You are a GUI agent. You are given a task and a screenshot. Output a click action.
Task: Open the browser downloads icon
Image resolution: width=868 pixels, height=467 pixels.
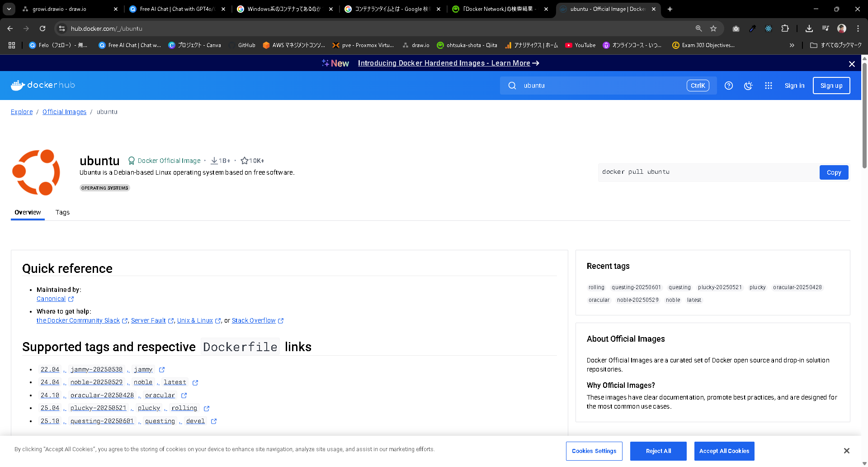(x=809, y=29)
